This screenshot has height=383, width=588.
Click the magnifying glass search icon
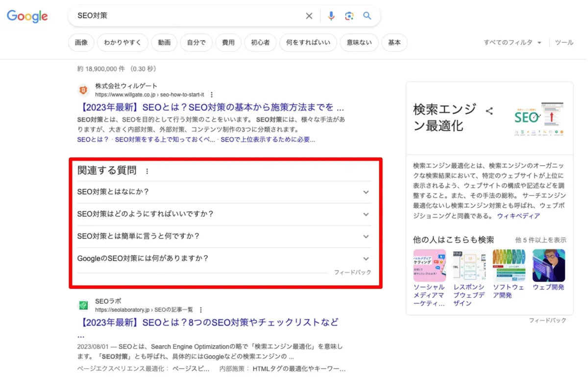click(367, 16)
